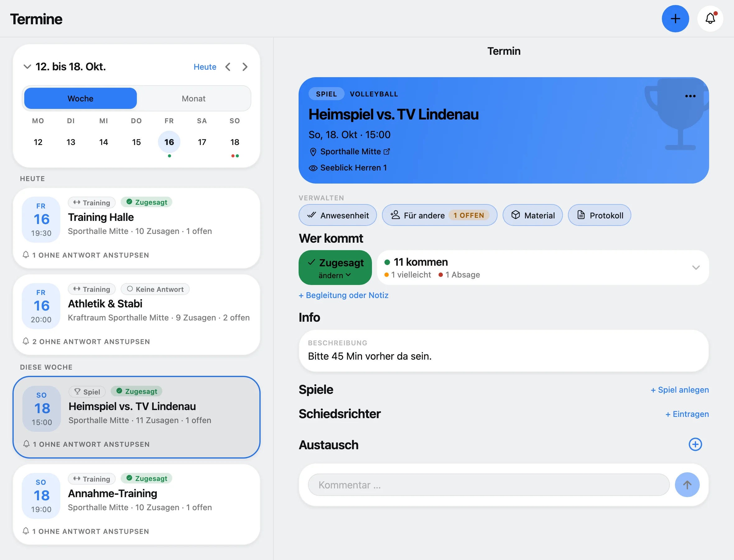Click the location pin icon on the card
The height and width of the screenshot is (560, 734).
coord(313,152)
